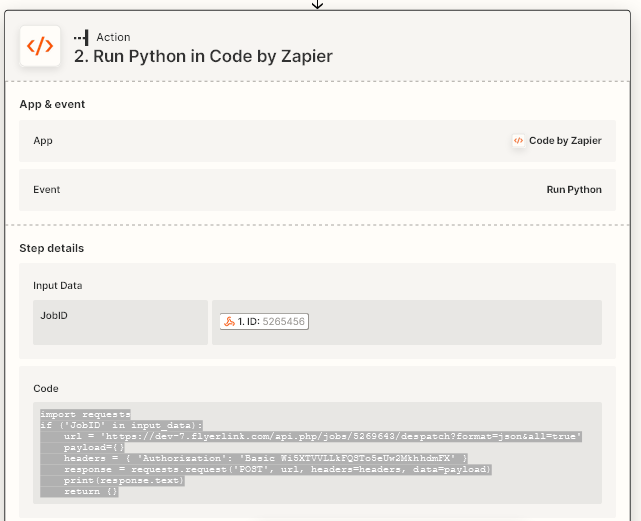
Task: Click the 'return {}' code line
Action: [x=91, y=492]
